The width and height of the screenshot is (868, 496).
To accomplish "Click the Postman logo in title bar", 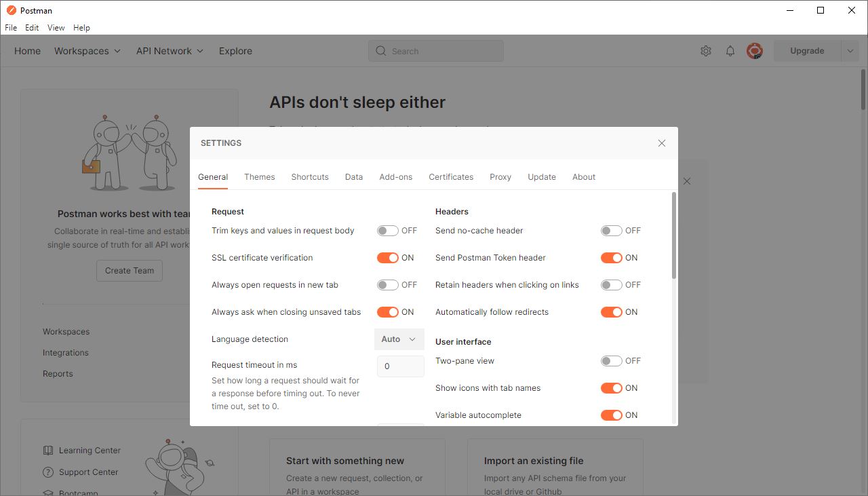I will (11, 10).
